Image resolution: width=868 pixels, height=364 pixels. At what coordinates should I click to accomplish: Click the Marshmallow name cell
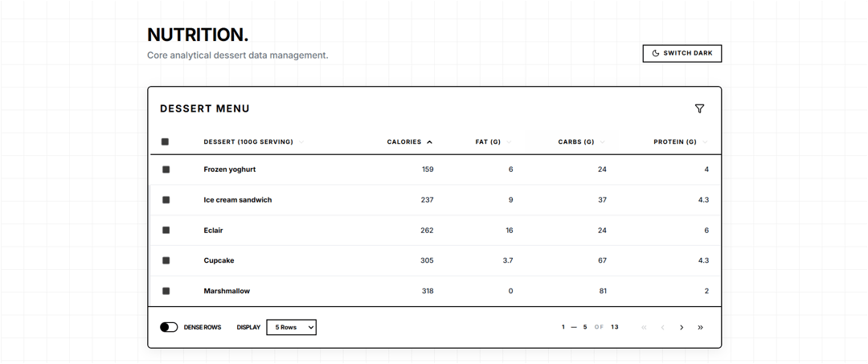(227, 291)
